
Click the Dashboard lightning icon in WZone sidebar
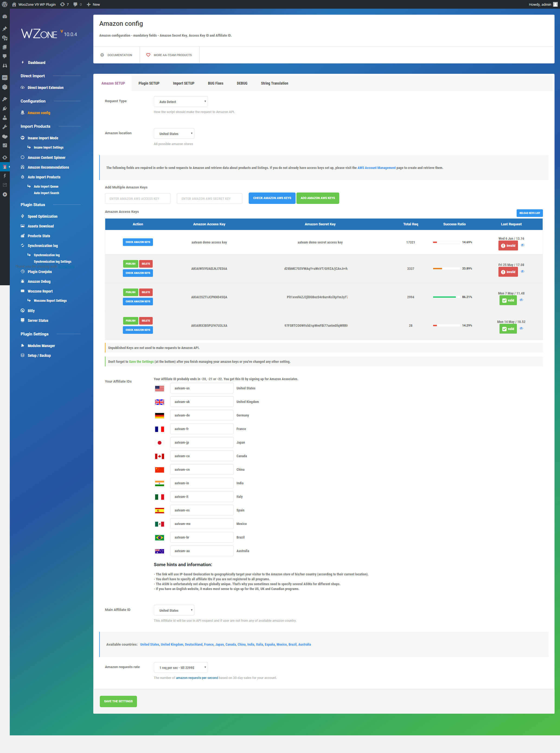pos(23,62)
